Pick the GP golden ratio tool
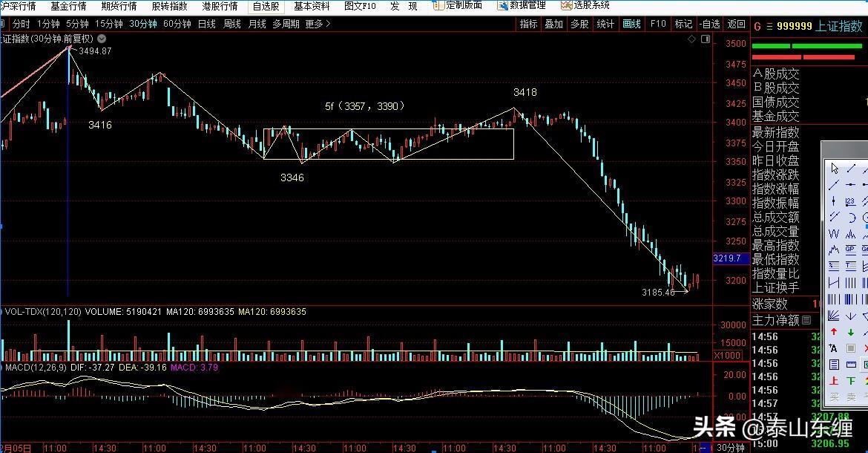868x453 pixels. (x=850, y=250)
